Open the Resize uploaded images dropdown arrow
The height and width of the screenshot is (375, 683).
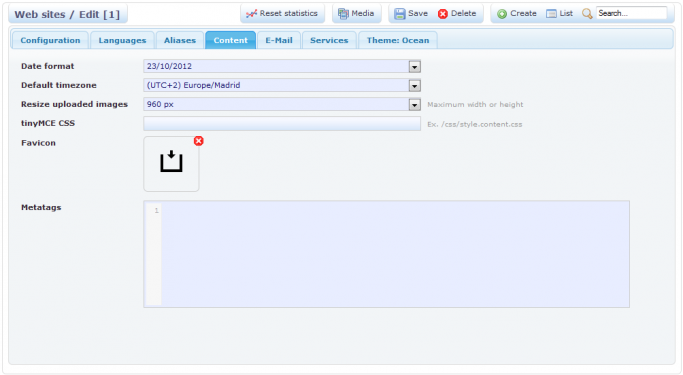414,105
